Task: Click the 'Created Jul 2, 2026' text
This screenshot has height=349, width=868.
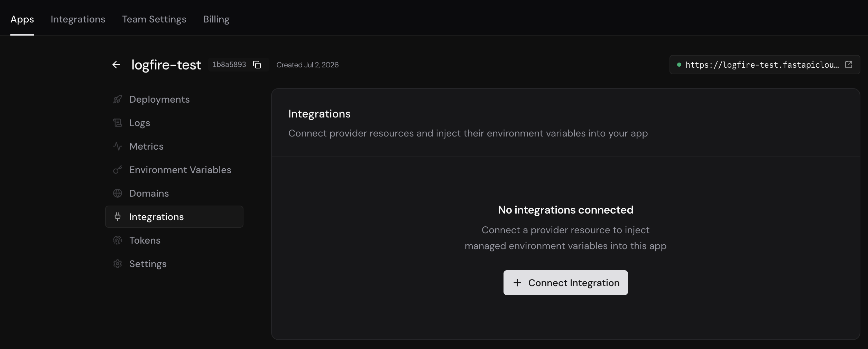Action: coord(307,65)
